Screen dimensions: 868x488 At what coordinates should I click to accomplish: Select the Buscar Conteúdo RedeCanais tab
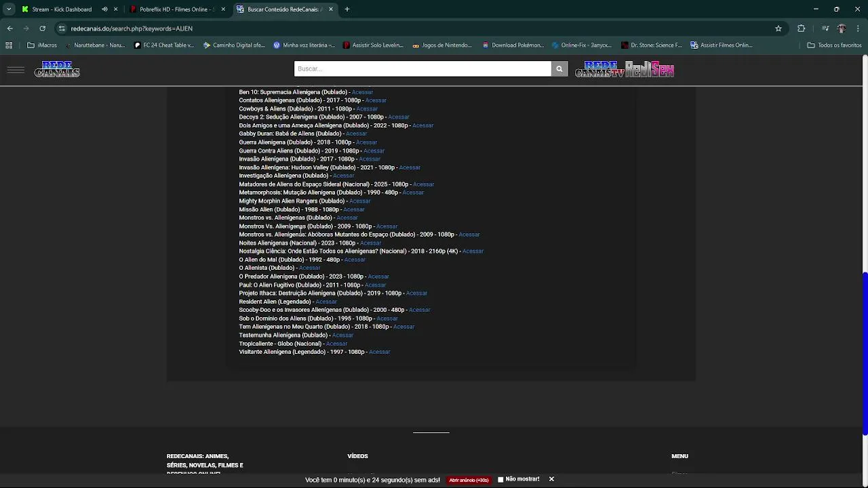(x=283, y=9)
